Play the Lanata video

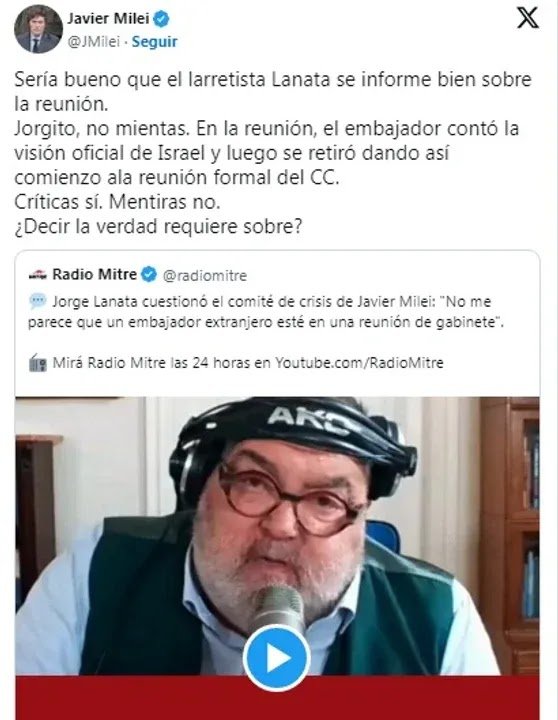[x=277, y=658]
